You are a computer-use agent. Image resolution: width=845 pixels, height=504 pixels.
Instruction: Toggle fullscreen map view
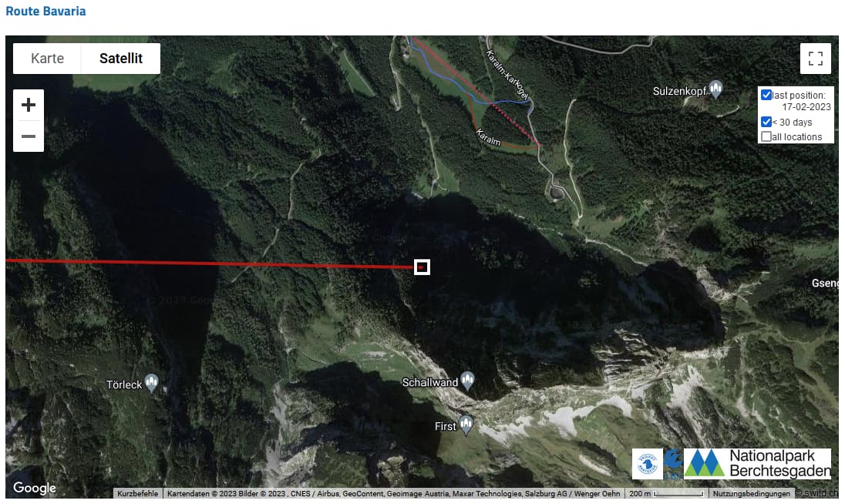tap(816, 58)
